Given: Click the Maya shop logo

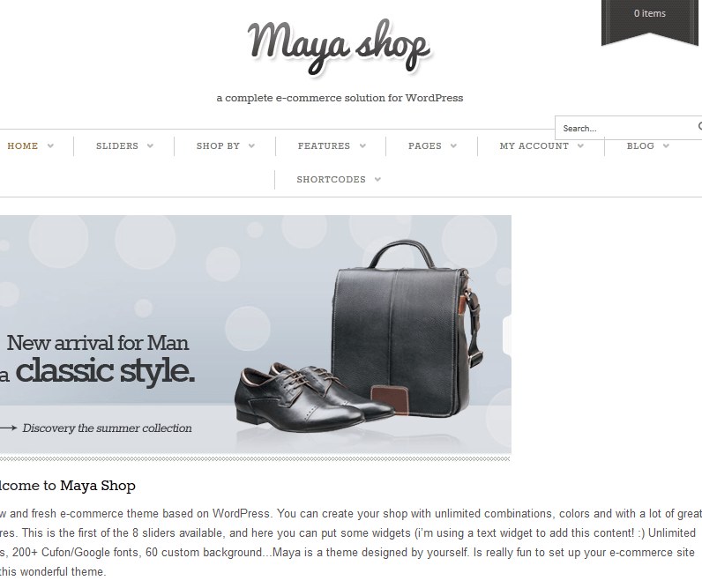Looking at the screenshot, I should pos(339,47).
